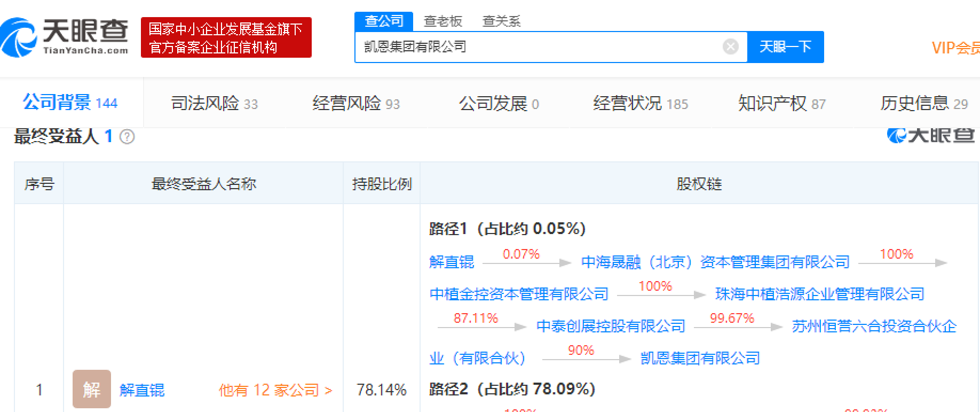Click the 90% share percentage label

coord(581,350)
